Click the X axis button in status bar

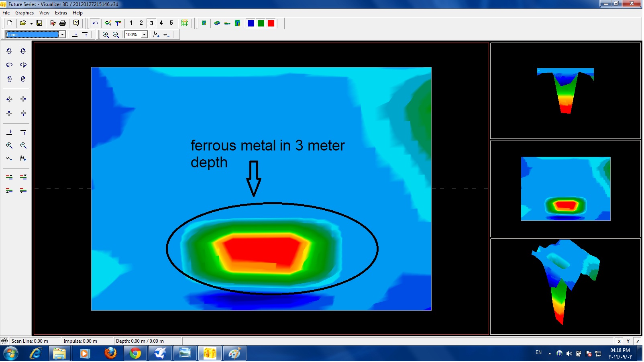coord(620,342)
